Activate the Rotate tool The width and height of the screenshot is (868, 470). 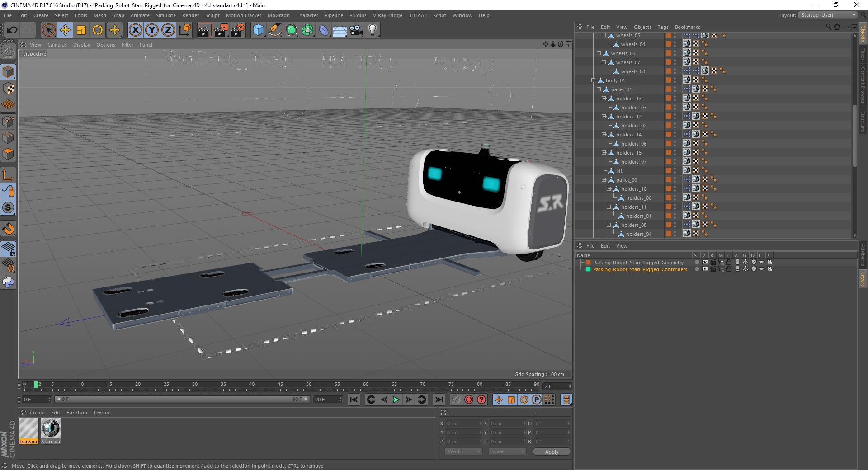(98, 30)
